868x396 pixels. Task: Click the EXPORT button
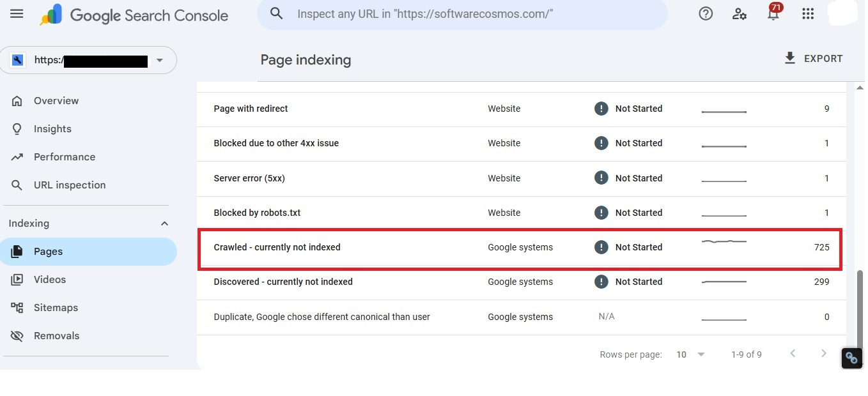pos(813,58)
